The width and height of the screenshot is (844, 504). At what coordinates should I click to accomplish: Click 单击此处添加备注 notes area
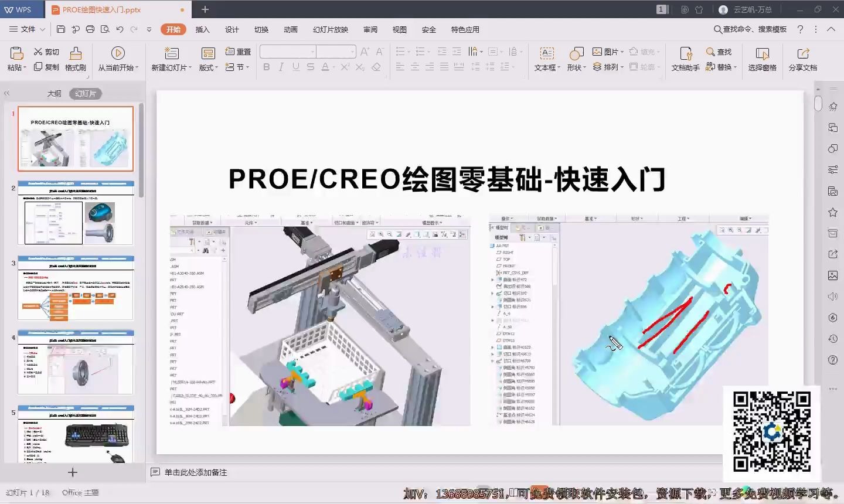(x=195, y=472)
